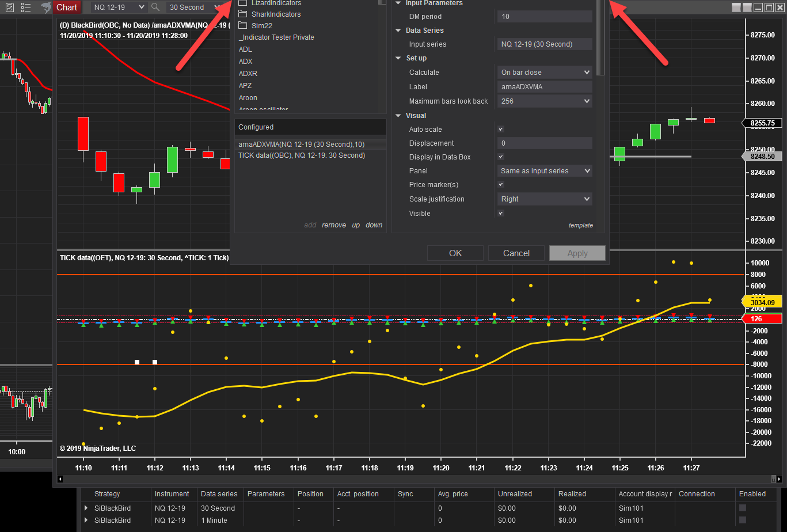Edit the DM period value field
Viewport: 787px width, 532px height.
click(545, 17)
